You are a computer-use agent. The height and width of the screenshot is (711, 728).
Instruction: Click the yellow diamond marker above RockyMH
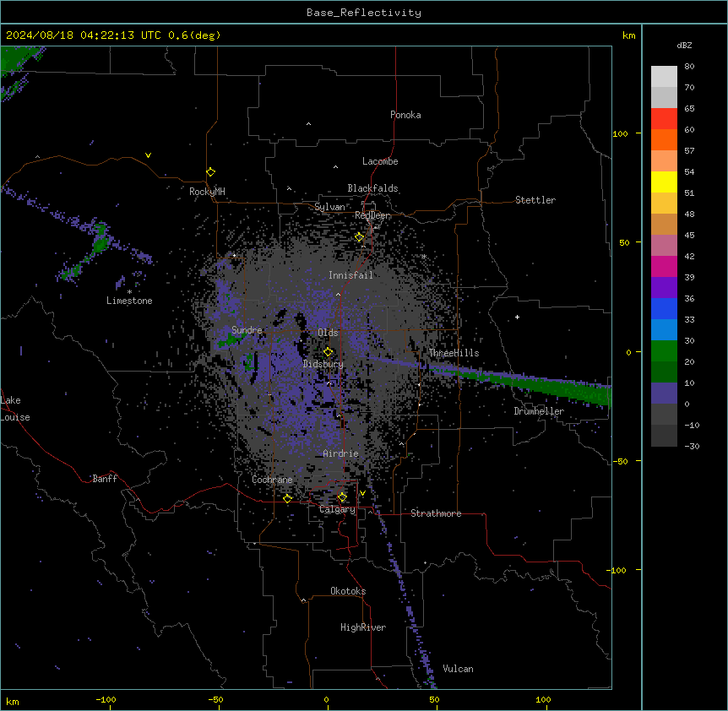coord(211,172)
